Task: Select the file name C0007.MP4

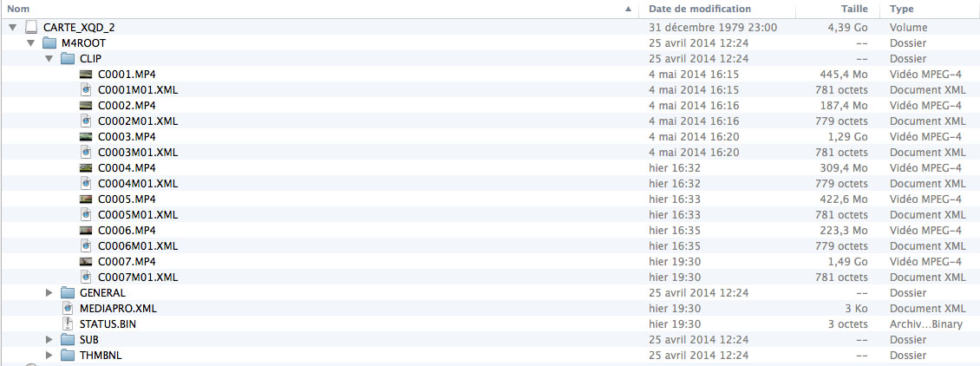Action: tap(127, 261)
